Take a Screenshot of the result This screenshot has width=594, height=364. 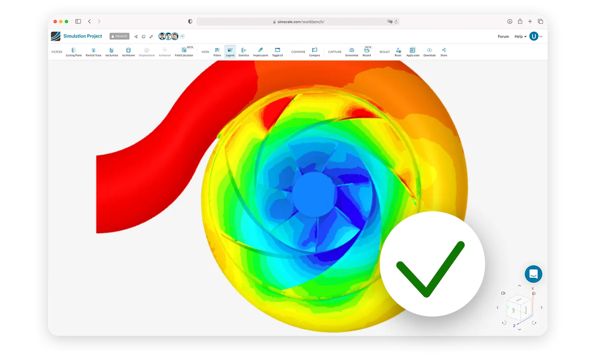[352, 52]
